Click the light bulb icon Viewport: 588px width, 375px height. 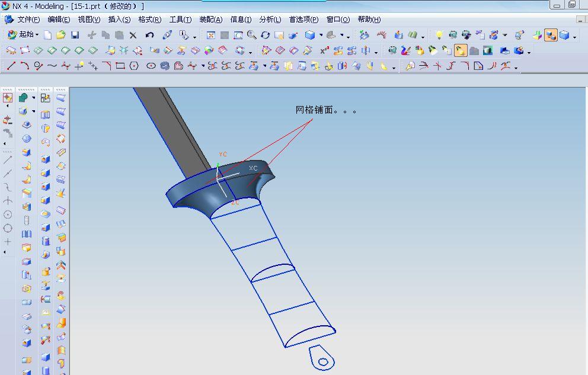(439, 35)
